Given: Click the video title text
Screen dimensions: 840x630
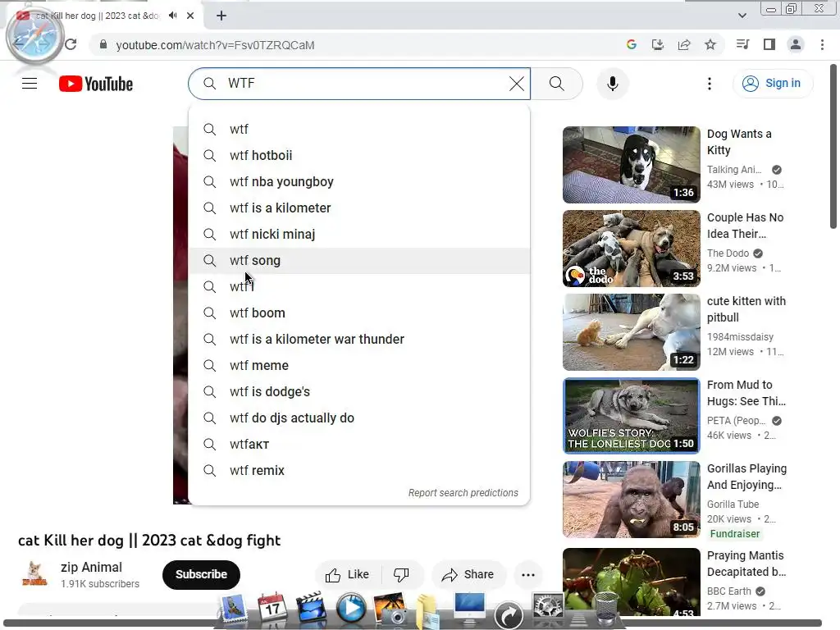Looking at the screenshot, I should (x=149, y=540).
